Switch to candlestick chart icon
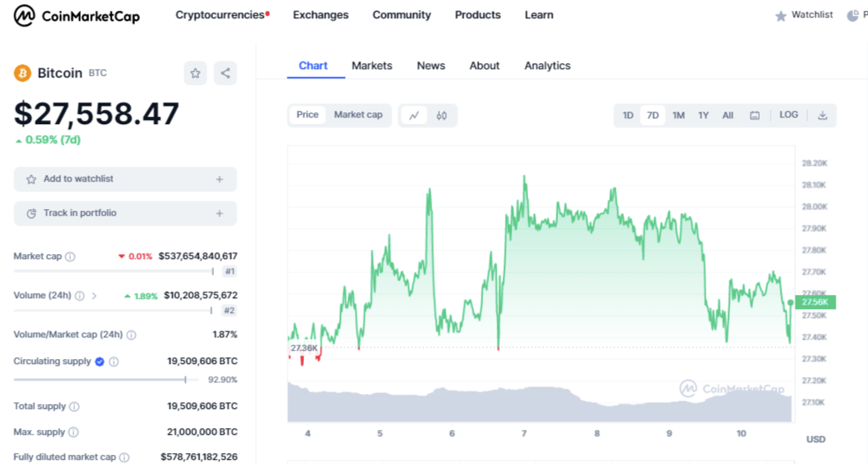868x464 pixels. click(x=441, y=116)
